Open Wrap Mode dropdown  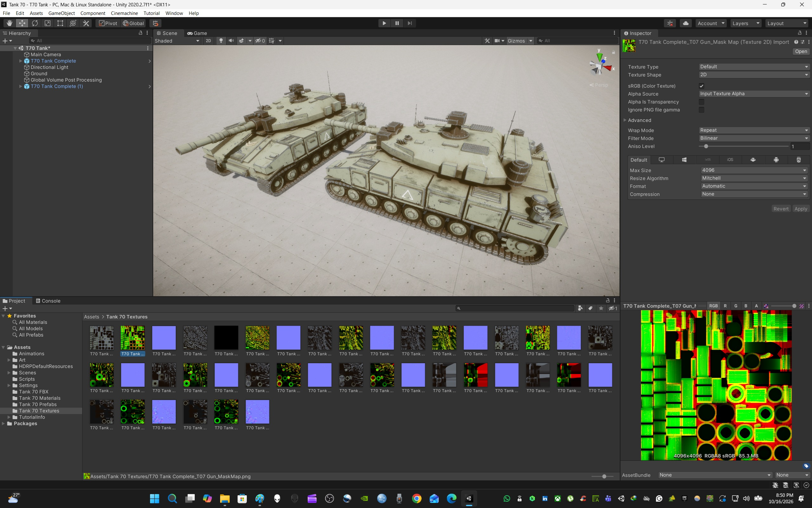[754, 130]
